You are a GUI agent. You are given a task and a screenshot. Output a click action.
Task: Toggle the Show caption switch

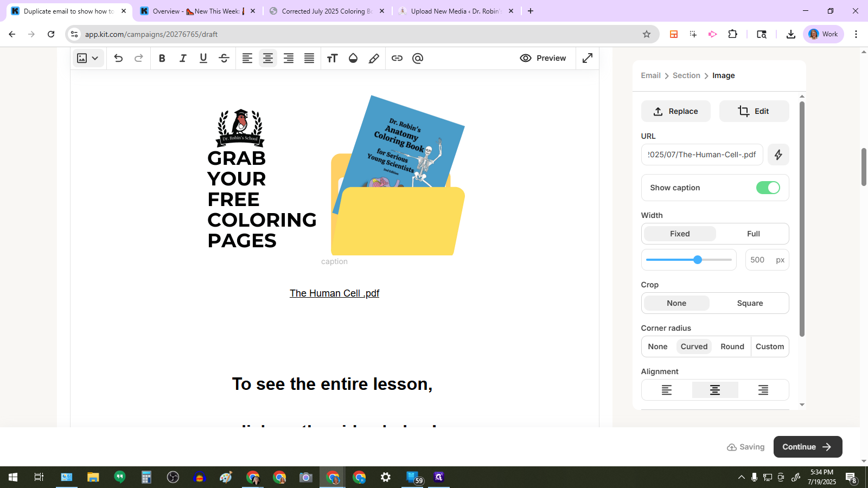[768, 188]
